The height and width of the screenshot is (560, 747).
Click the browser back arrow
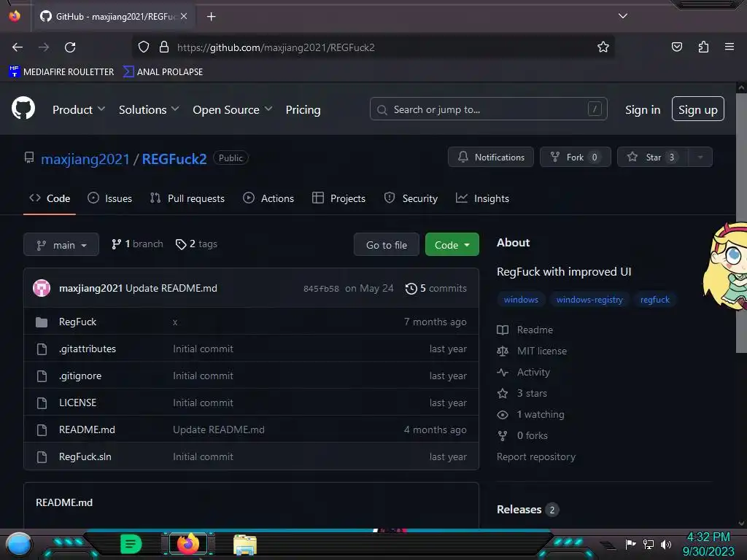[18, 47]
